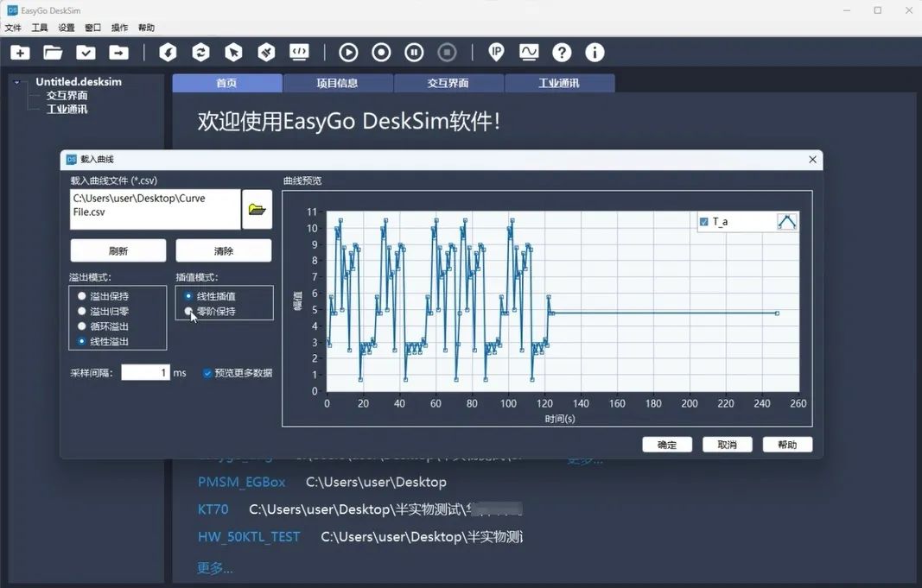Click the 取消 button
922x588 pixels.
tap(728, 445)
